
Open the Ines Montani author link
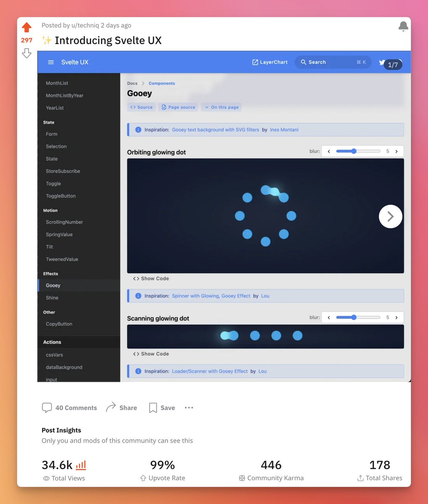[284, 130]
